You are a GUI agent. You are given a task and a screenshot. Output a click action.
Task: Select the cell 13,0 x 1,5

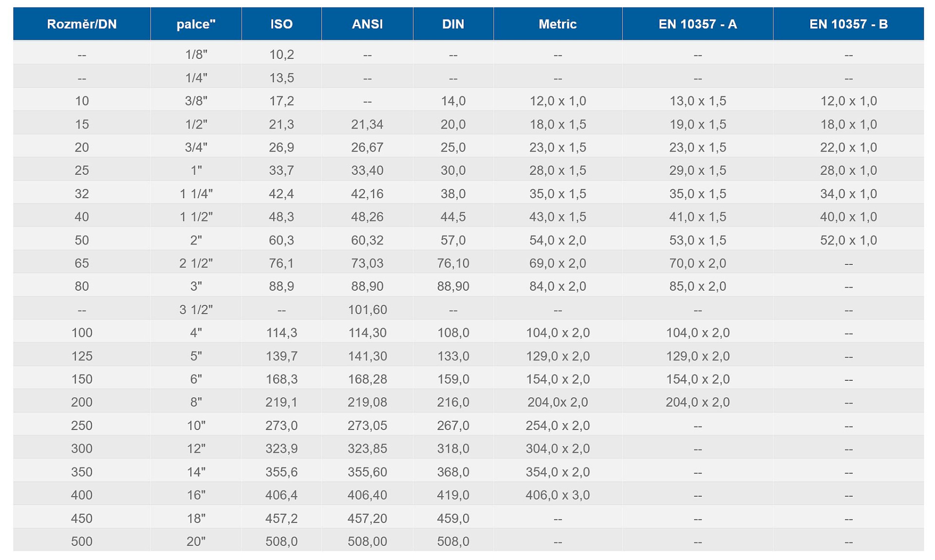pos(697,101)
